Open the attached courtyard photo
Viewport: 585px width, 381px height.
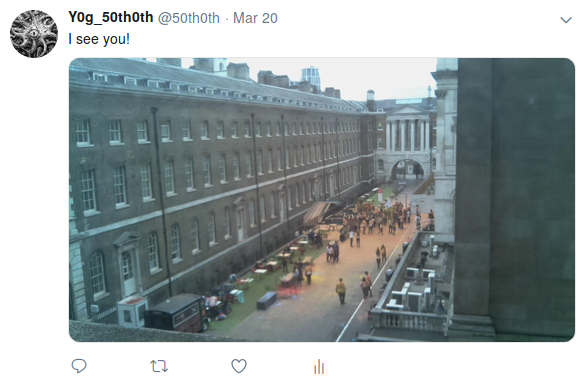coord(322,200)
